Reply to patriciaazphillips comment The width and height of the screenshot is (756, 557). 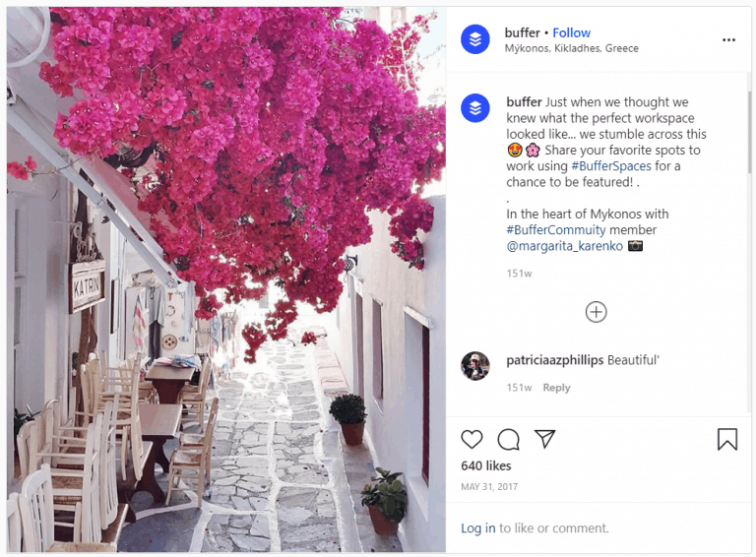click(x=556, y=388)
